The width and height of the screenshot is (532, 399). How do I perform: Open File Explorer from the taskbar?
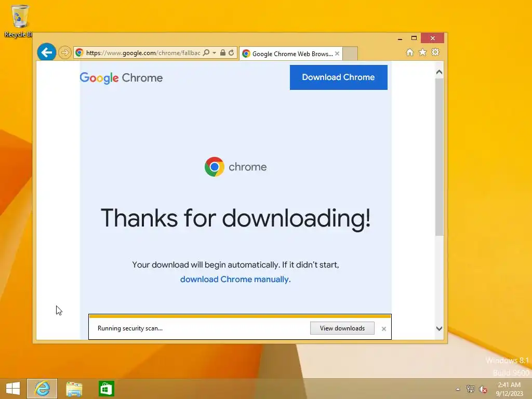(74, 389)
